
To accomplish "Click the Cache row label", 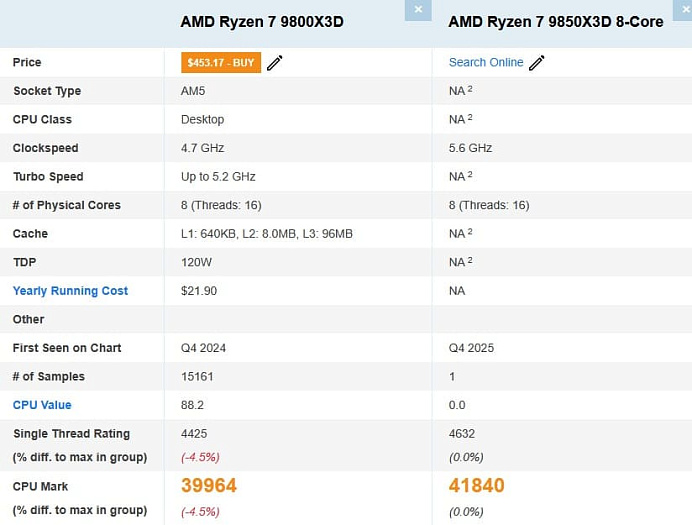I will pos(30,234).
